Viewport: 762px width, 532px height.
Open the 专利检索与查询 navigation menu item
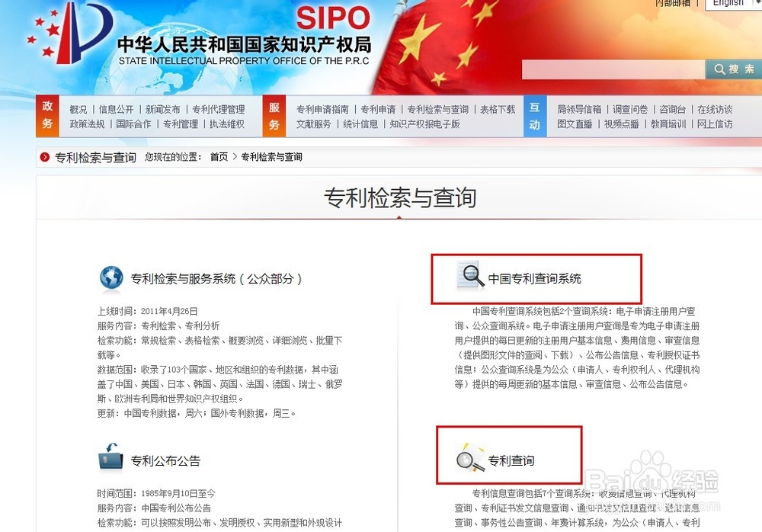point(438,110)
